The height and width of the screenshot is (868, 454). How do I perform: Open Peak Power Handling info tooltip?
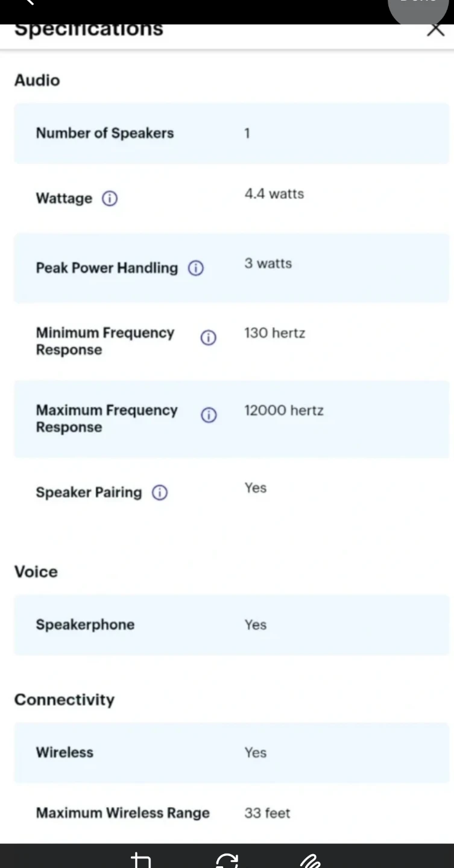click(x=196, y=268)
